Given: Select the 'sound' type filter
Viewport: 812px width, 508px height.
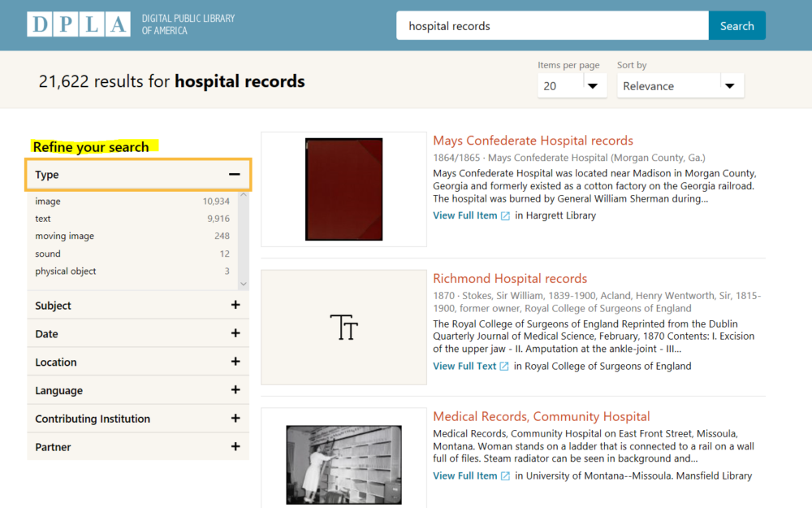Looking at the screenshot, I should coord(47,253).
